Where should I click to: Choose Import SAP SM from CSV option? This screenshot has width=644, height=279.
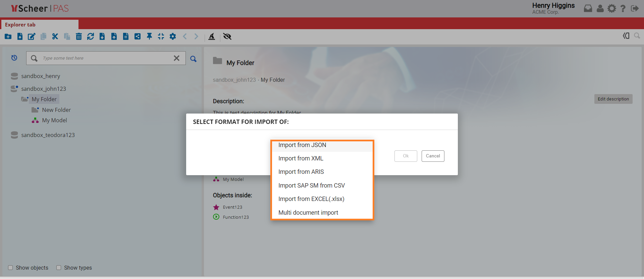tap(322, 186)
